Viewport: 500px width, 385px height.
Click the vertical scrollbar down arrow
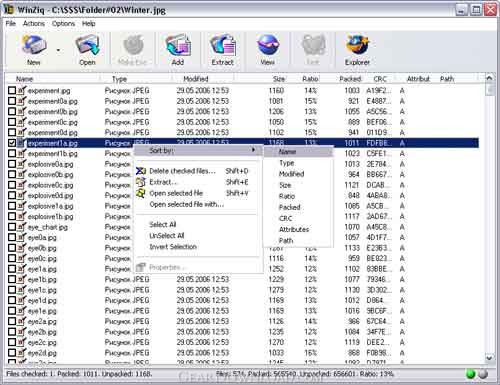(489, 358)
